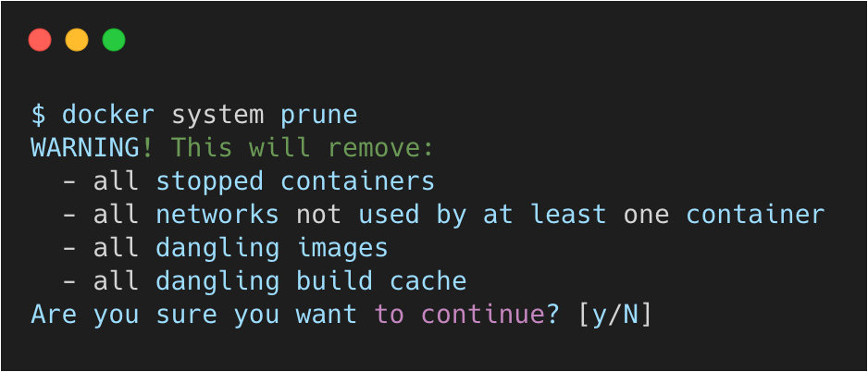
Task: Click the yellow minimize window button
Action: tap(77, 40)
